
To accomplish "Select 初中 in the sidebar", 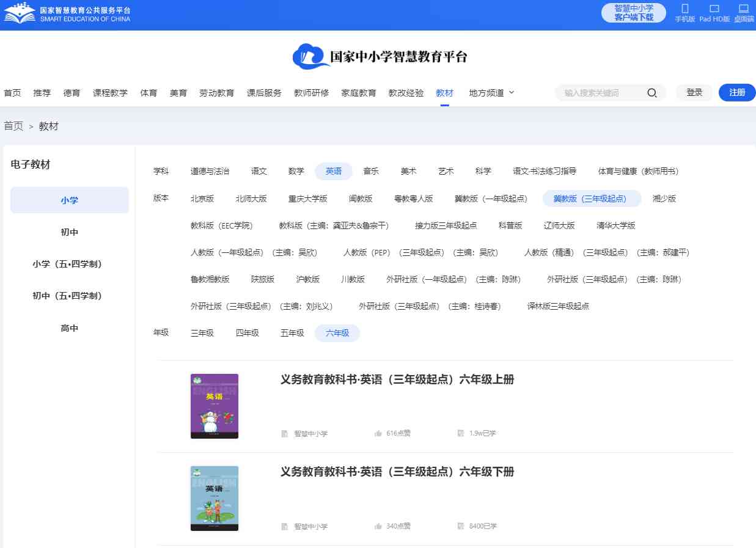I will coord(70,232).
